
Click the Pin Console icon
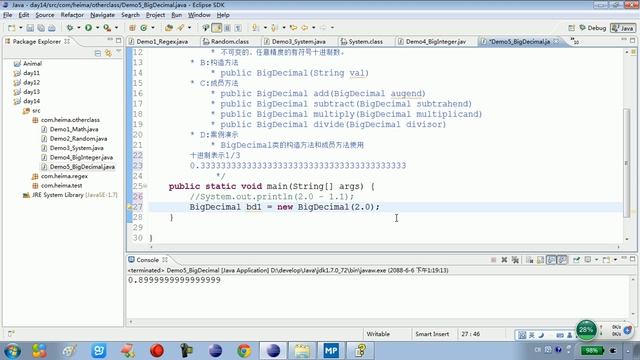576,260
